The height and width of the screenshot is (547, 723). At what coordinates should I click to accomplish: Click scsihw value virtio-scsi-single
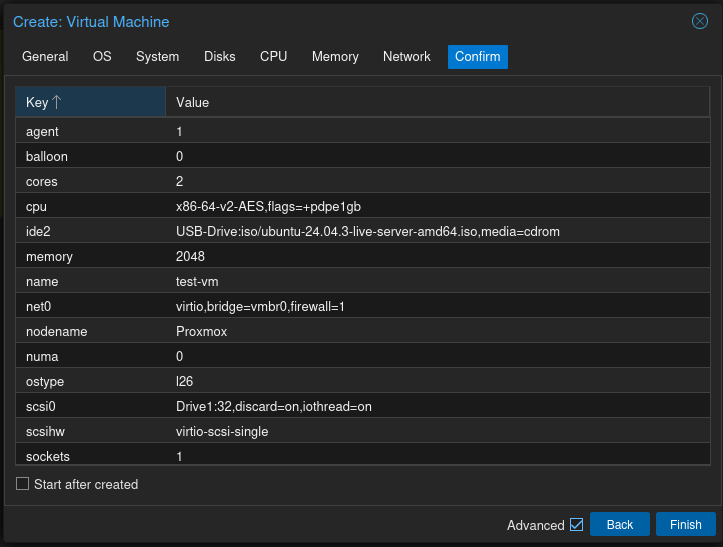pos(222,431)
